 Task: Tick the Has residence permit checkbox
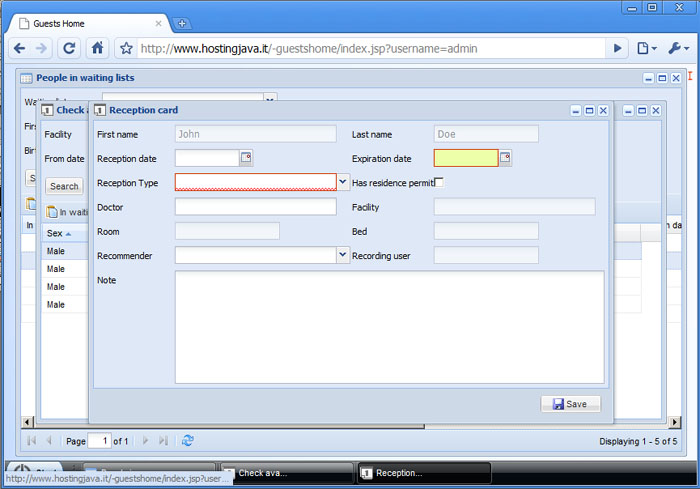[439, 182]
